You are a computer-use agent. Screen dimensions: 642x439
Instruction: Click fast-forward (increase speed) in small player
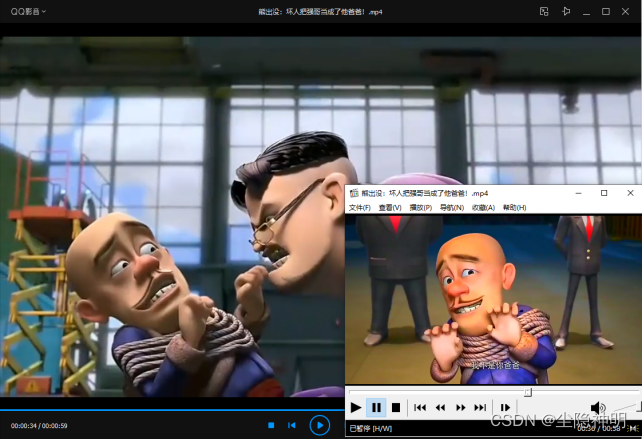(460, 407)
